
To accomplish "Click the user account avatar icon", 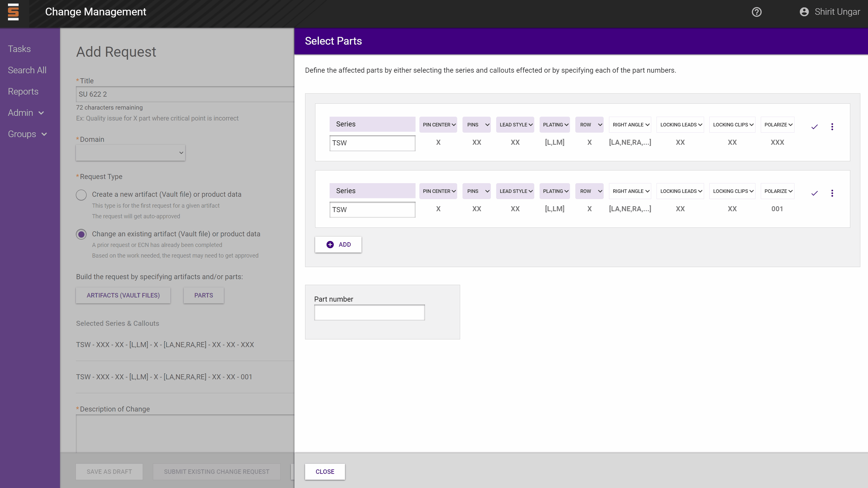I will point(804,12).
